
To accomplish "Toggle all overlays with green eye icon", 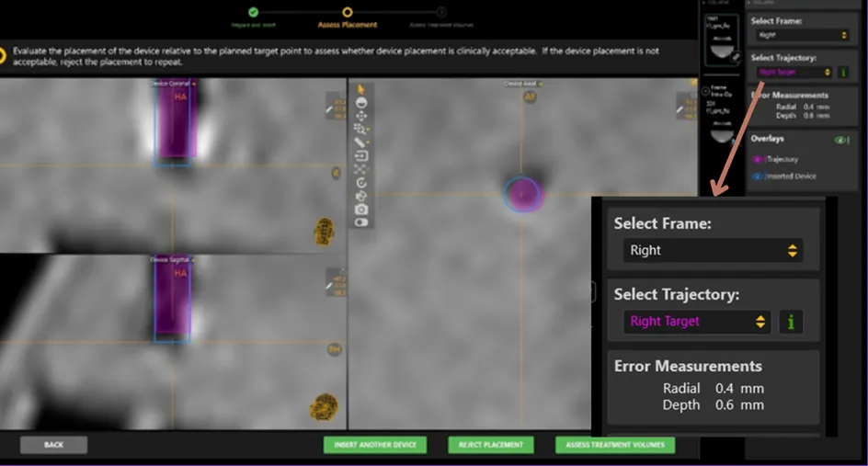I will [x=839, y=140].
